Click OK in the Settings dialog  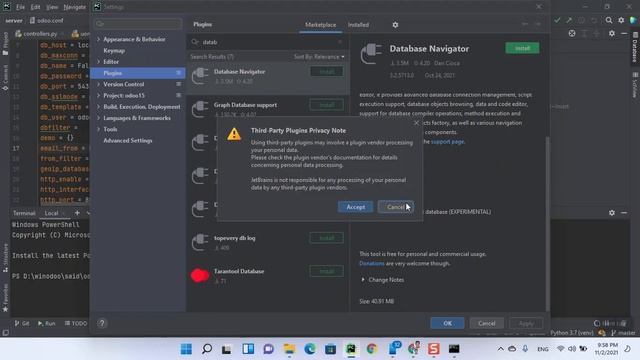point(447,323)
